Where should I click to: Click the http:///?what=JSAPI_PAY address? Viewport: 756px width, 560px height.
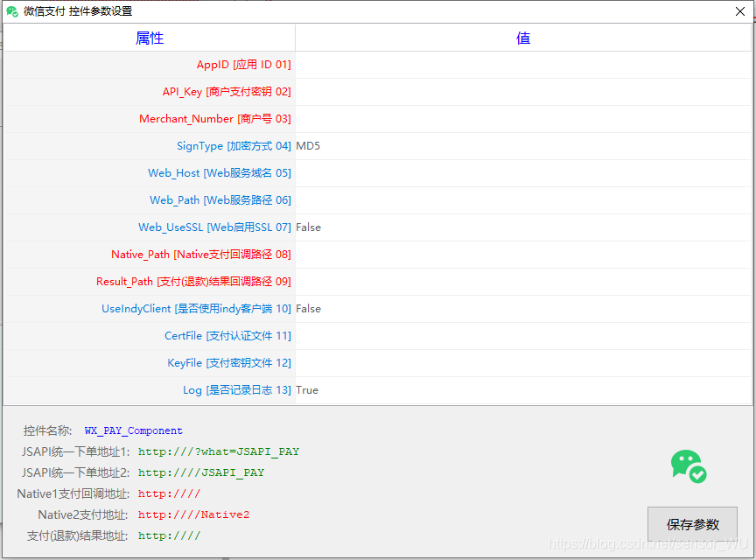coord(219,452)
